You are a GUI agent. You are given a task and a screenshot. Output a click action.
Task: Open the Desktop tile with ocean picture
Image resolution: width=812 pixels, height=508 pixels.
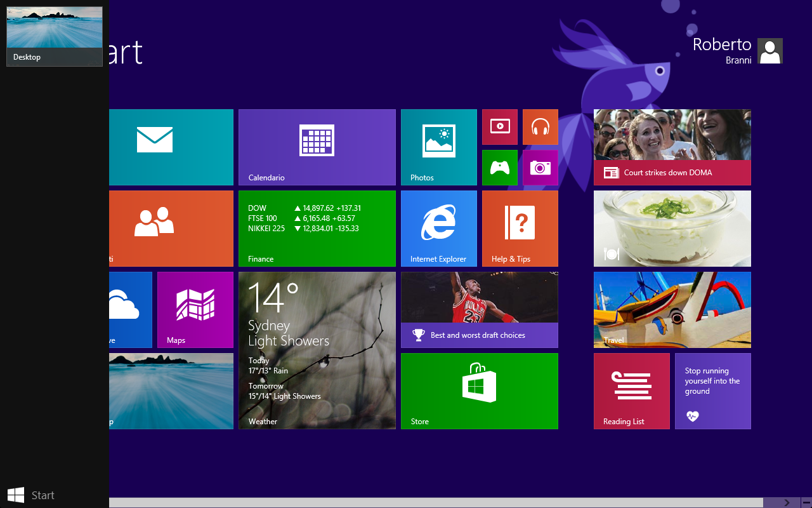(171, 391)
